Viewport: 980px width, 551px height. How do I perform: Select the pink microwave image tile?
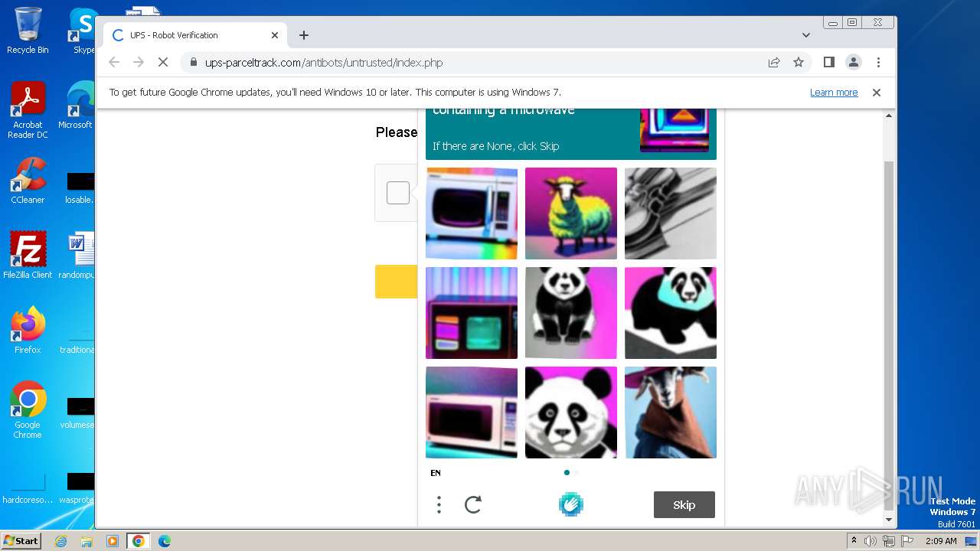coord(472,412)
